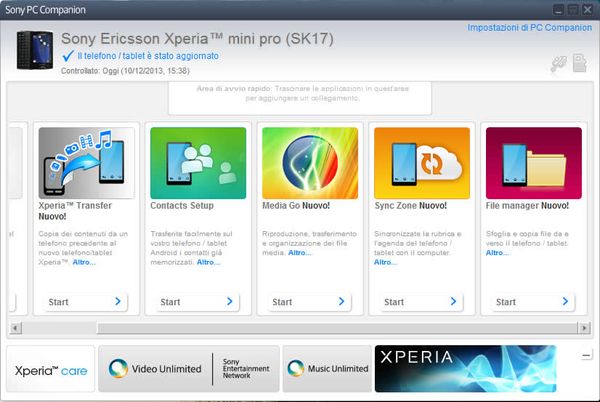Image resolution: width=600 pixels, height=402 pixels.
Task: Click the Xperia mini pro phone picture
Action: [x=35, y=50]
